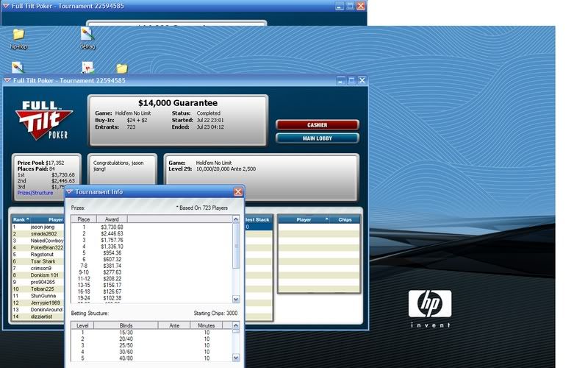This screenshot has height=368, width=588.
Task: Select player DonkinAround row
Action: coord(38,310)
